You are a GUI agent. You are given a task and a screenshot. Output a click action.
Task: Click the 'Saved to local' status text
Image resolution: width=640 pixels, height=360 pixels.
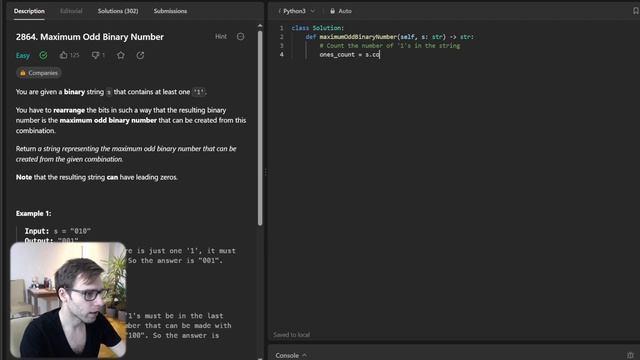point(291,335)
